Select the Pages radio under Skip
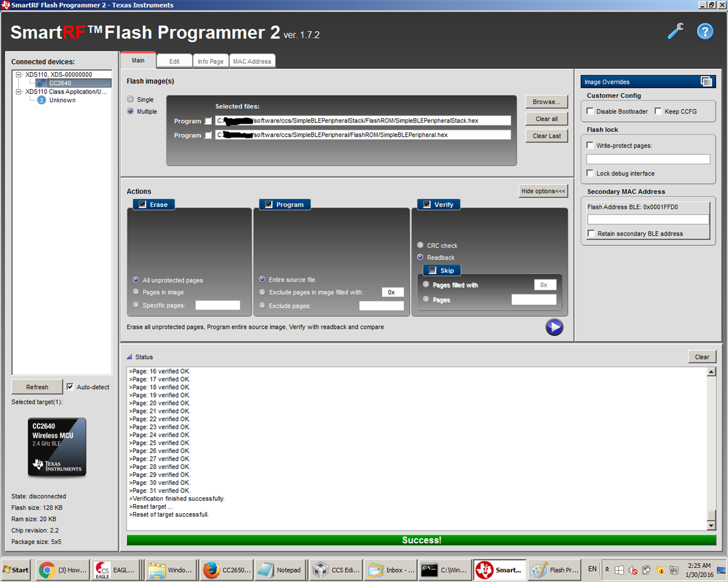 tap(426, 299)
